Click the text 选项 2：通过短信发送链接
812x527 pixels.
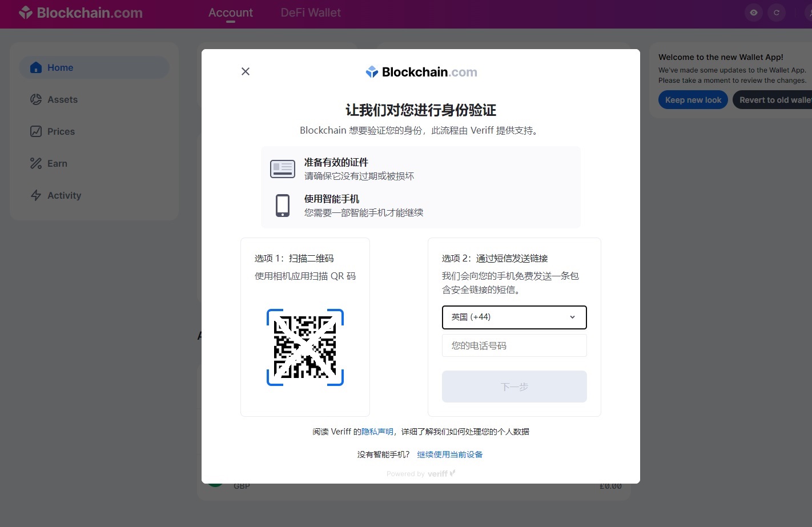click(x=495, y=259)
